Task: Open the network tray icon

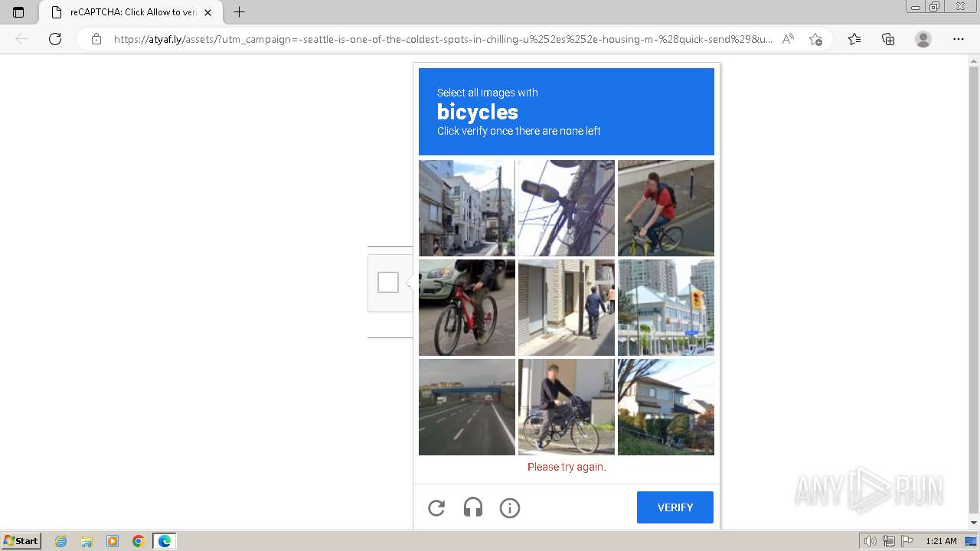Action: (x=889, y=541)
